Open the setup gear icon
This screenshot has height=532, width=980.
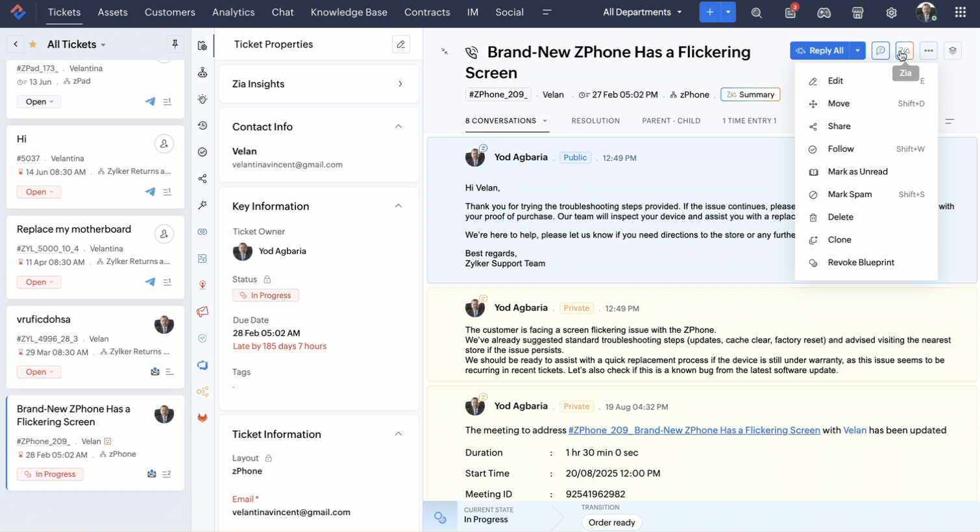(891, 12)
